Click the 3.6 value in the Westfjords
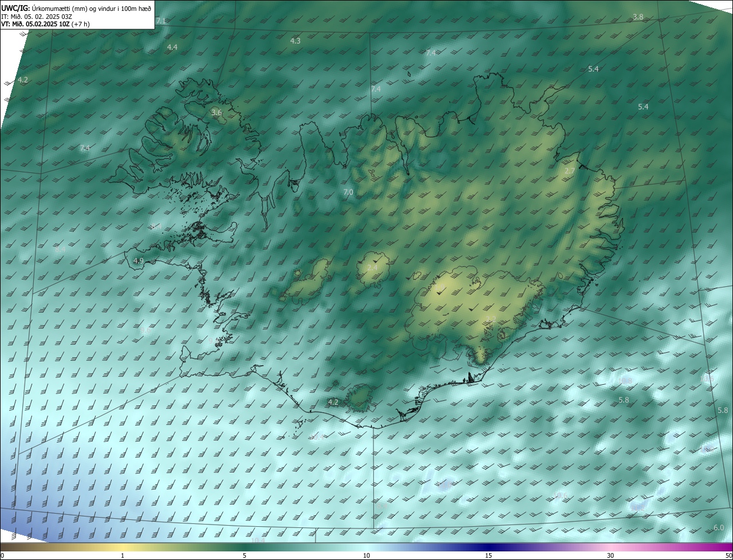Image resolution: width=733 pixels, height=560 pixels. point(216,112)
